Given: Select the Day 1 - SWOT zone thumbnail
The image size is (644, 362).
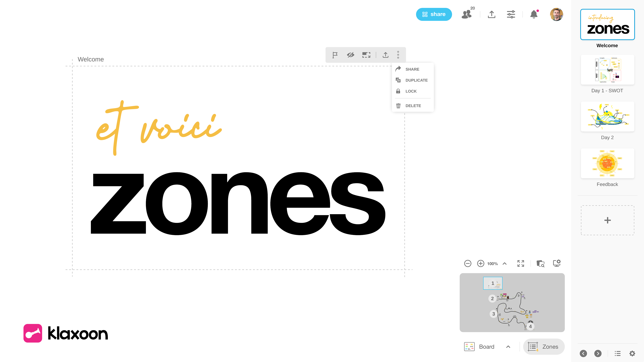Looking at the screenshot, I should pyautogui.click(x=607, y=70).
